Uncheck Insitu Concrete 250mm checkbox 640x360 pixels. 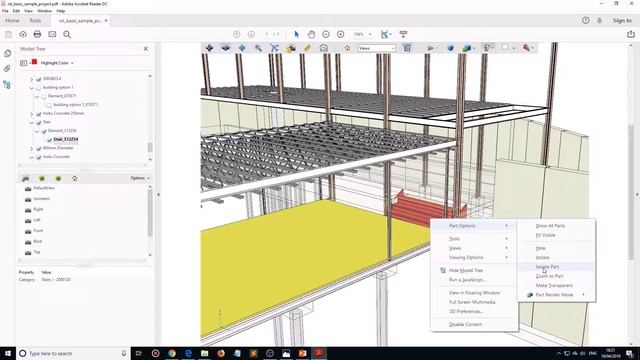[38, 113]
